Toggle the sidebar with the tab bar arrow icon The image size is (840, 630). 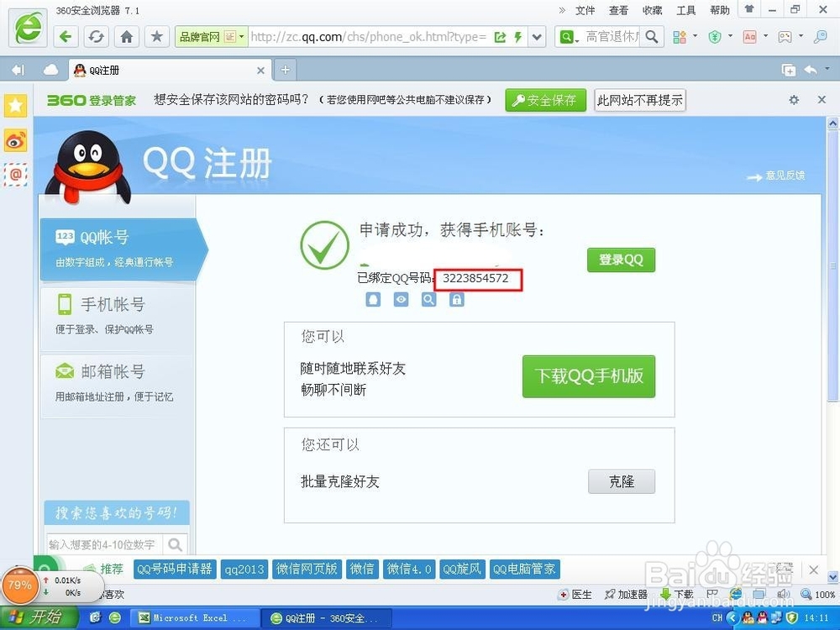[x=18, y=70]
